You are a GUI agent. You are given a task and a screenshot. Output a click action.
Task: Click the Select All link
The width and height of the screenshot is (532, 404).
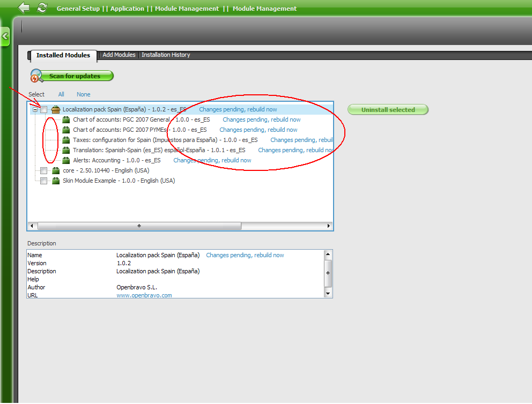click(61, 94)
